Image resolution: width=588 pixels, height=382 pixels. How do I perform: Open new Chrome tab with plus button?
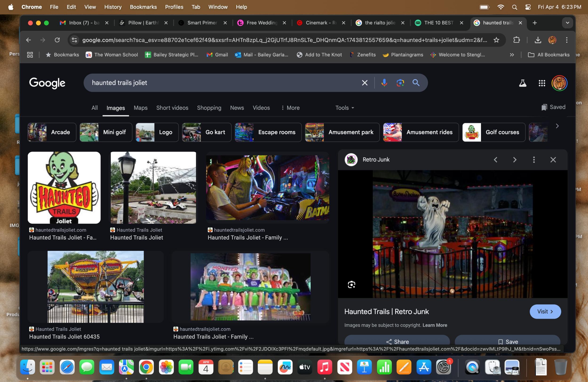pos(535,23)
